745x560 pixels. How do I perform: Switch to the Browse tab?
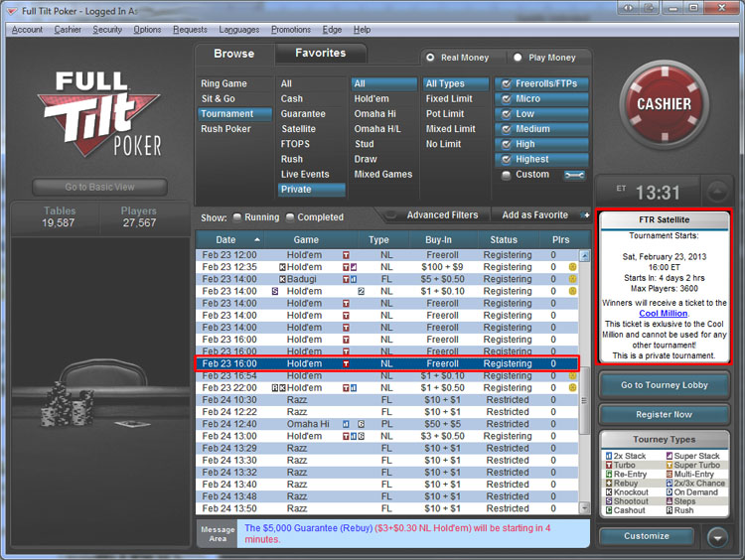coord(233,54)
